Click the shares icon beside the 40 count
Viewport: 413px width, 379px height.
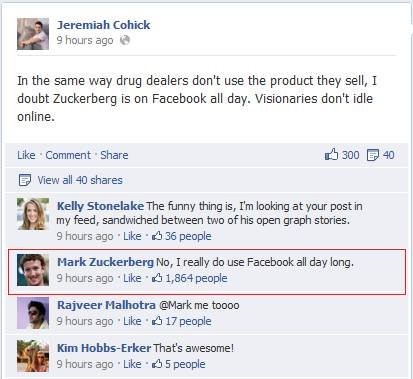[x=373, y=155]
